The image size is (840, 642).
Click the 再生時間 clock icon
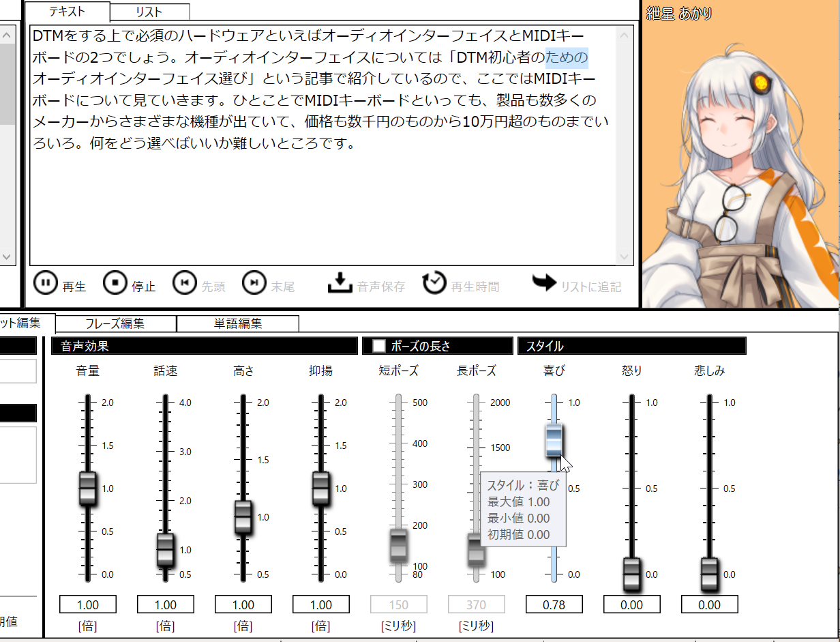(434, 282)
